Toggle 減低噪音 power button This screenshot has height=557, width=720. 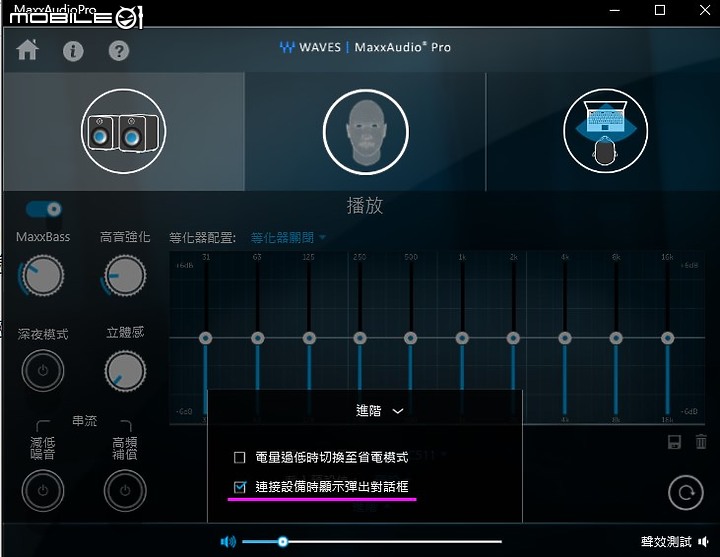point(43,490)
